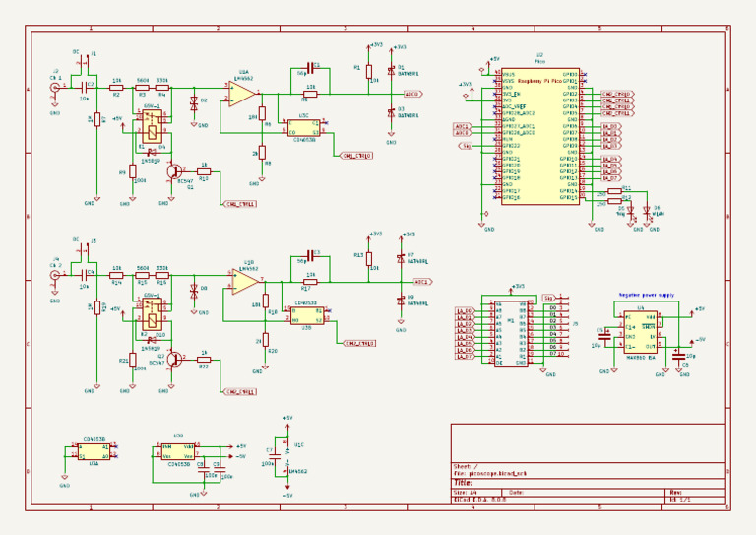Screen dimensions: 756x535
Task: Select Schottky diode D1 (BAT46)
Action: click(391, 71)
